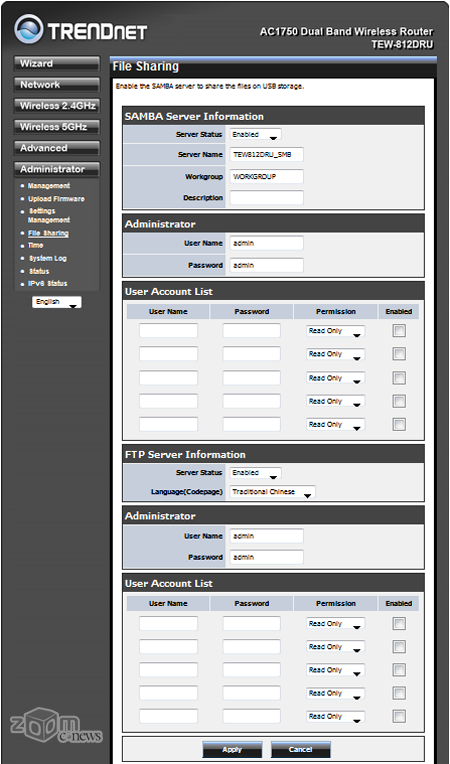This screenshot has height=764, width=450.
Task: Open FTP Server Status dropdown
Action: pos(255,473)
